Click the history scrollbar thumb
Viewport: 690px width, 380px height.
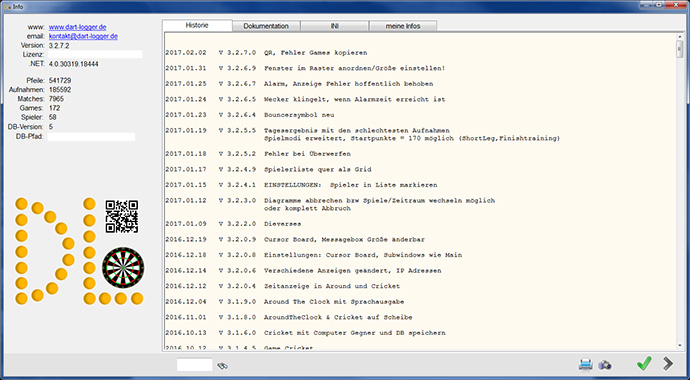coord(679,50)
